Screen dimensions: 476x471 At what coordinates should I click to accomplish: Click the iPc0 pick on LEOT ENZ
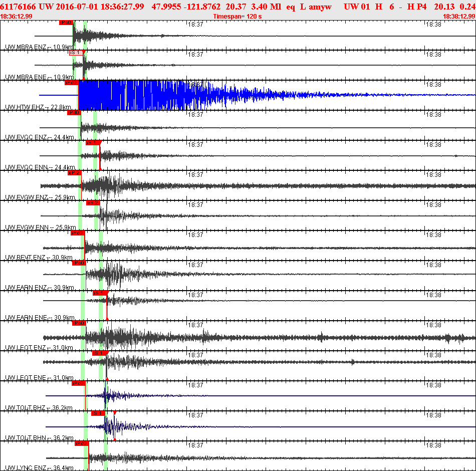point(79,323)
